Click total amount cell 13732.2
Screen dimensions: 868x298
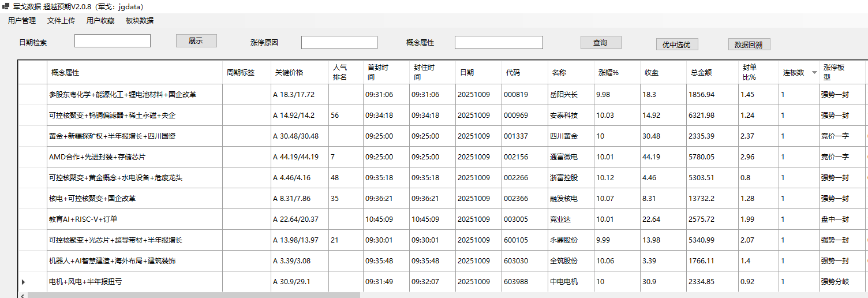(x=713, y=199)
